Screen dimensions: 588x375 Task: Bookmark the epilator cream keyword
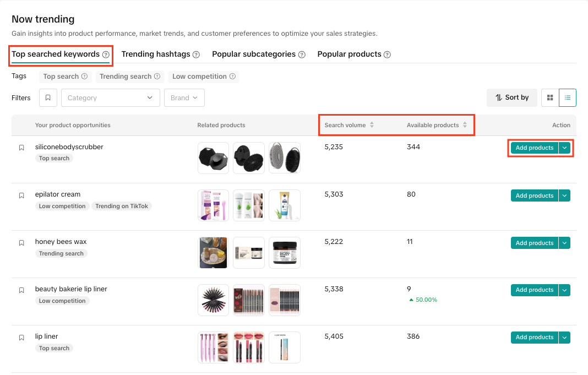21,195
